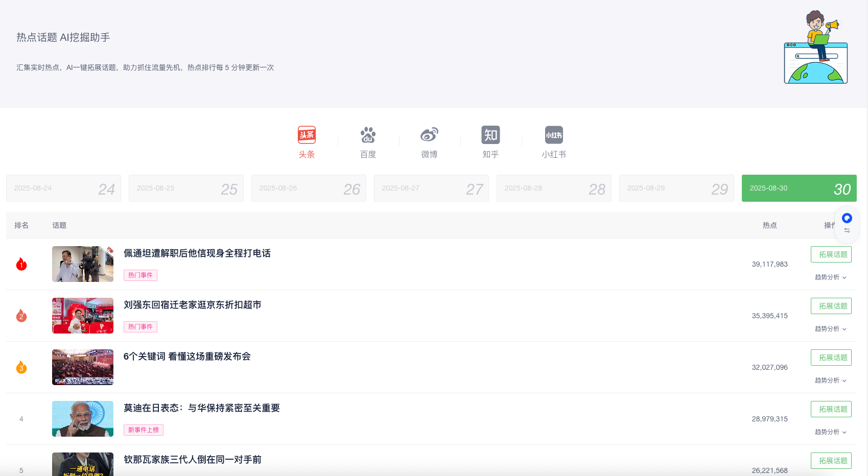Click 拓展话题 for the 佩通坦 topic
This screenshot has height=476, width=868.
pyautogui.click(x=831, y=254)
